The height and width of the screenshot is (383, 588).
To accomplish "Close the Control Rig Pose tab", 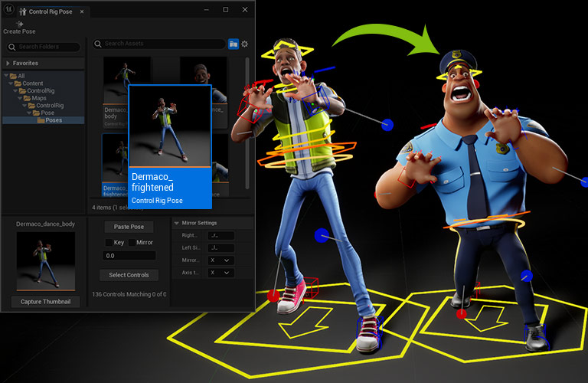I will pos(82,11).
